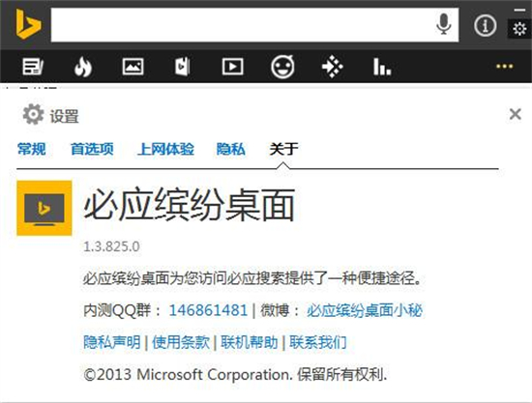
Task: Click the Bing logo icon
Action: 28,24
